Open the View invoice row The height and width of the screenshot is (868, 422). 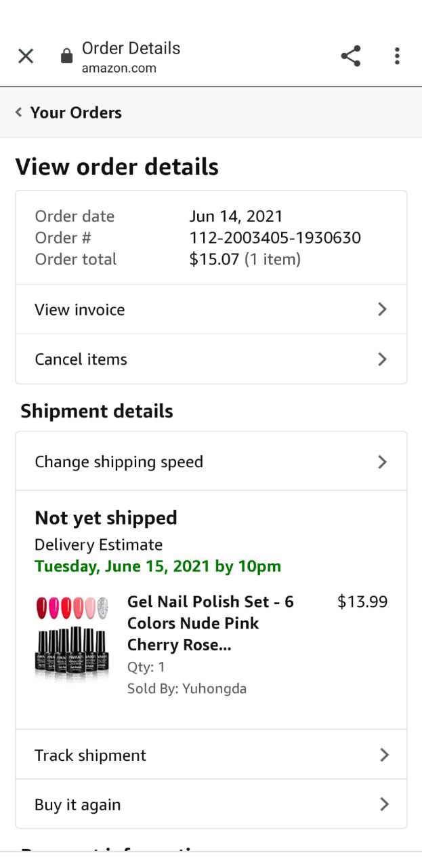(80, 310)
